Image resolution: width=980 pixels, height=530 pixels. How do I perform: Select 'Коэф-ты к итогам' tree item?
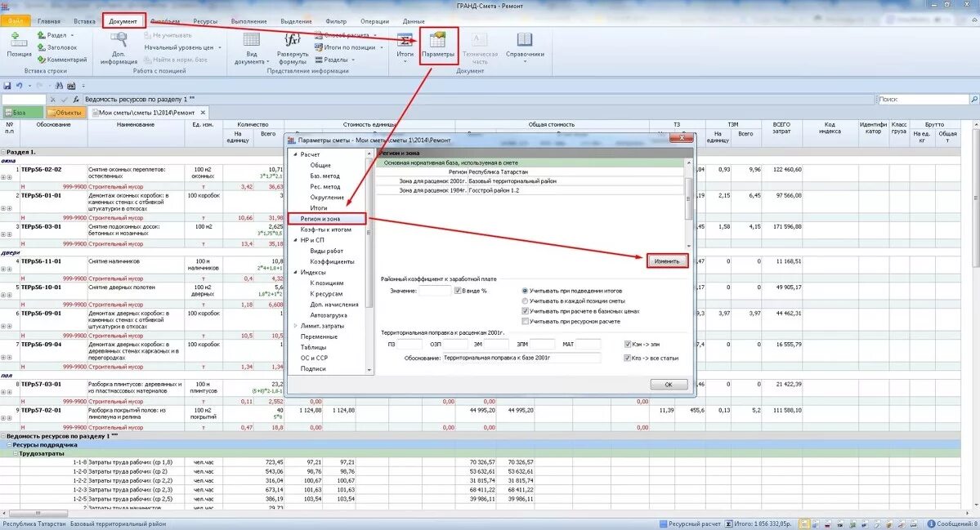[x=325, y=229]
